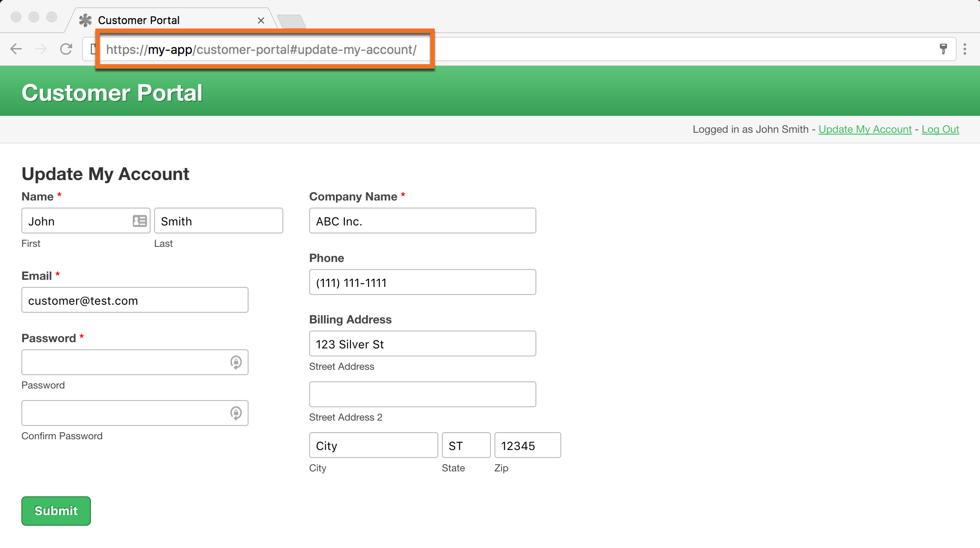
Task: Click the Log Out link
Action: 940,129
